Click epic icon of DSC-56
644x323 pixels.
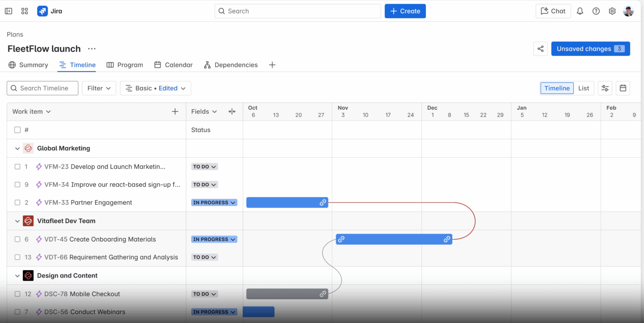pos(39,312)
